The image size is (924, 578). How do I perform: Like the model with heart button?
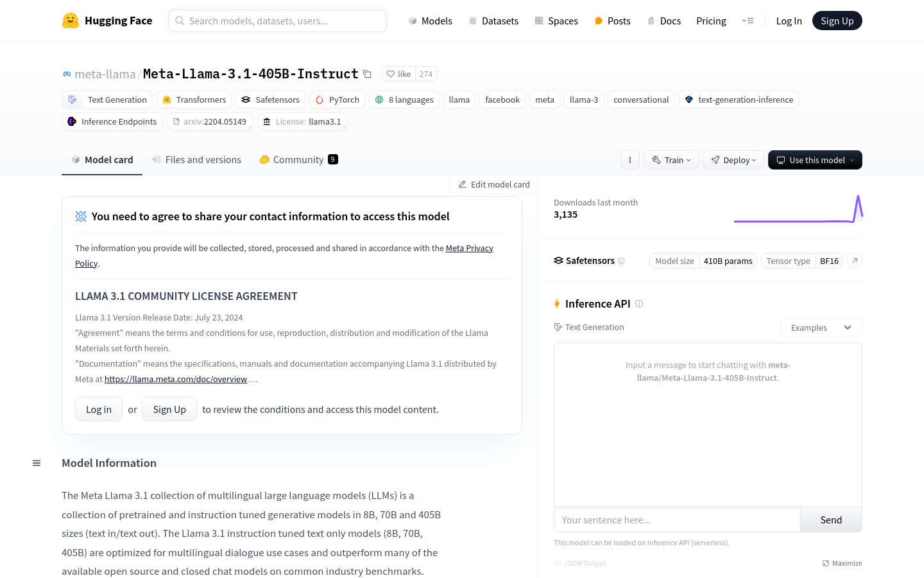[x=398, y=74]
